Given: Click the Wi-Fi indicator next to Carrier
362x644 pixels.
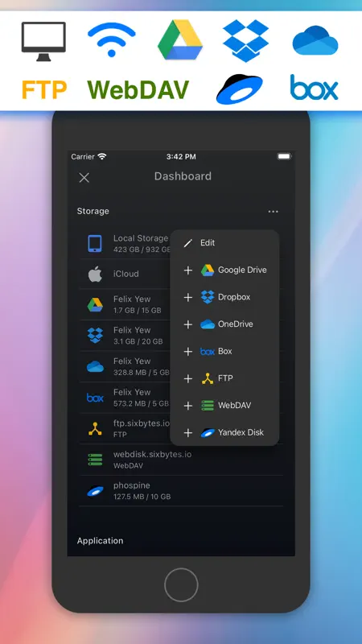Looking at the screenshot, I should 102,156.
